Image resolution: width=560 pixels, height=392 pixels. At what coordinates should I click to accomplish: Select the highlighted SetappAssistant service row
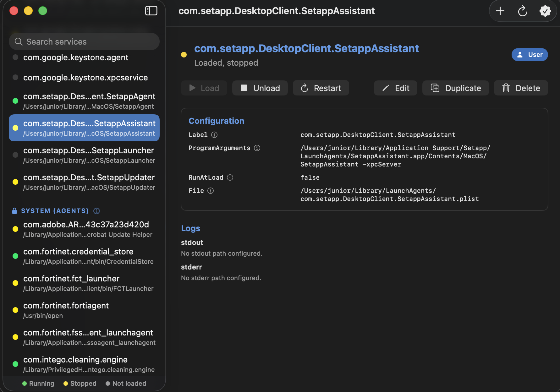[84, 128]
